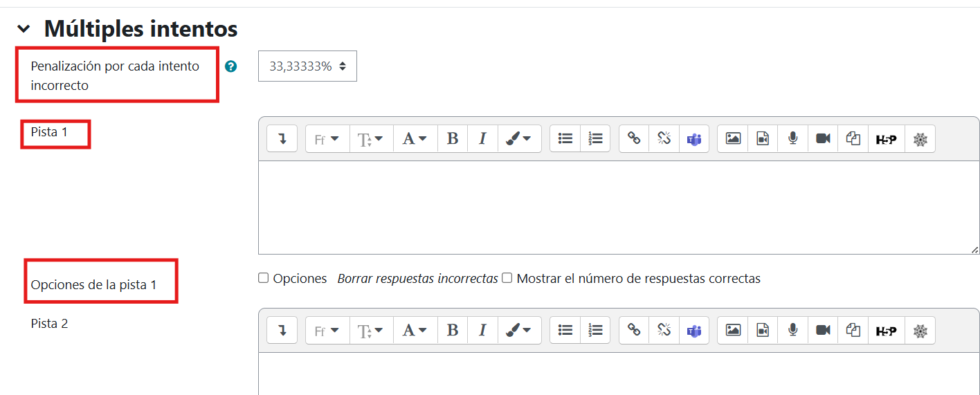Image resolution: width=980 pixels, height=395 pixels.
Task: Insert H5P content in Pista 2 editor
Action: point(887,331)
